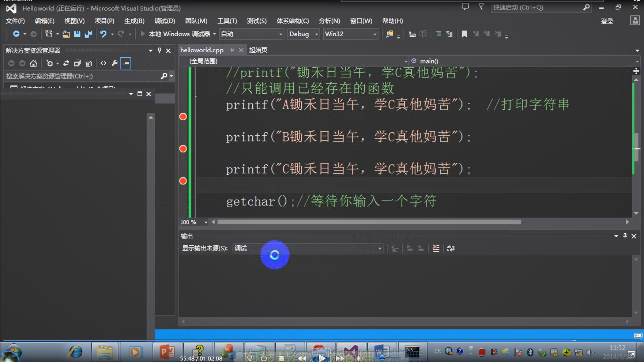
Task: Uncomment selected lines icon
Action: tap(449, 34)
